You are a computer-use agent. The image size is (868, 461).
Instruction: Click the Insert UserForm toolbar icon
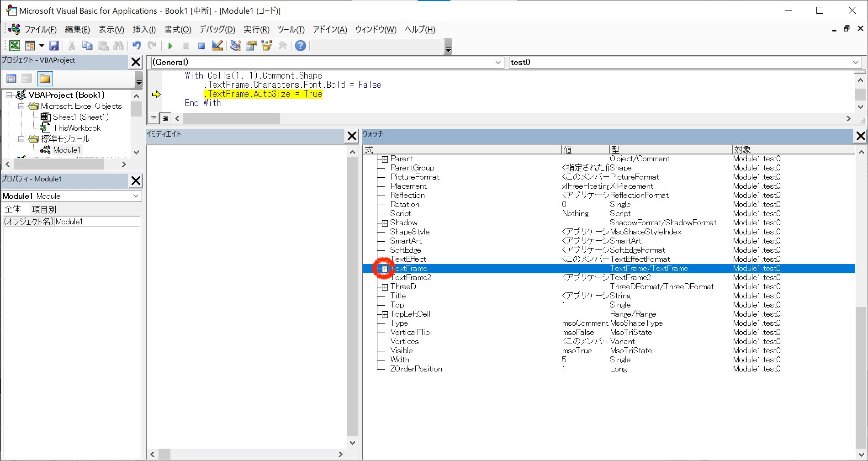pos(30,46)
